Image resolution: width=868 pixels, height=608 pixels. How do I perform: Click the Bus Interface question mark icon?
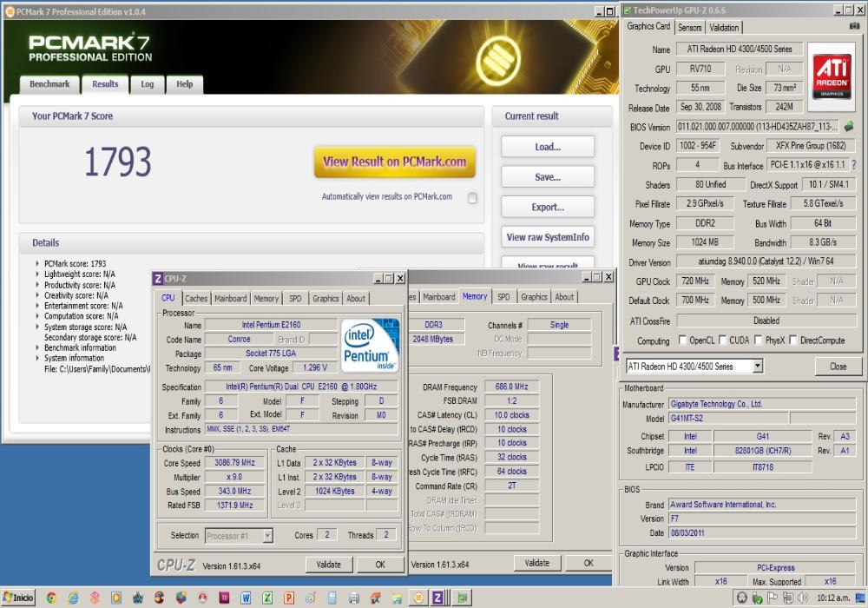(x=854, y=165)
